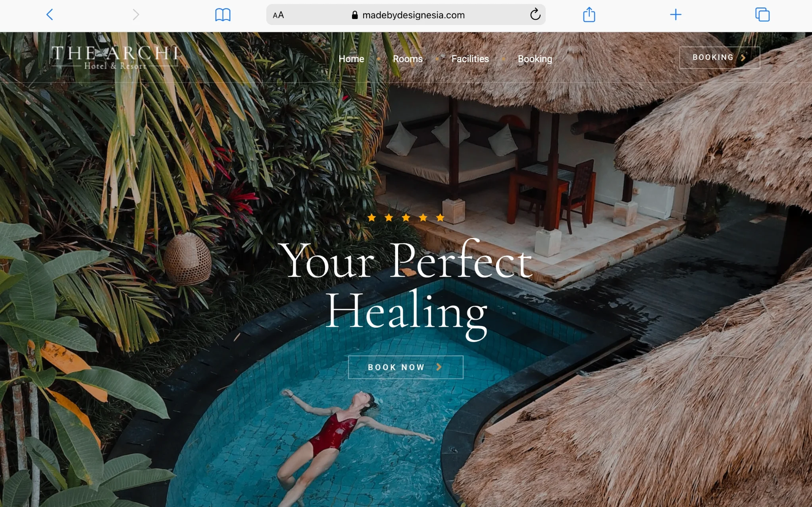This screenshot has width=812, height=507.
Task: Go to the Home menu item
Action: pos(351,59)
